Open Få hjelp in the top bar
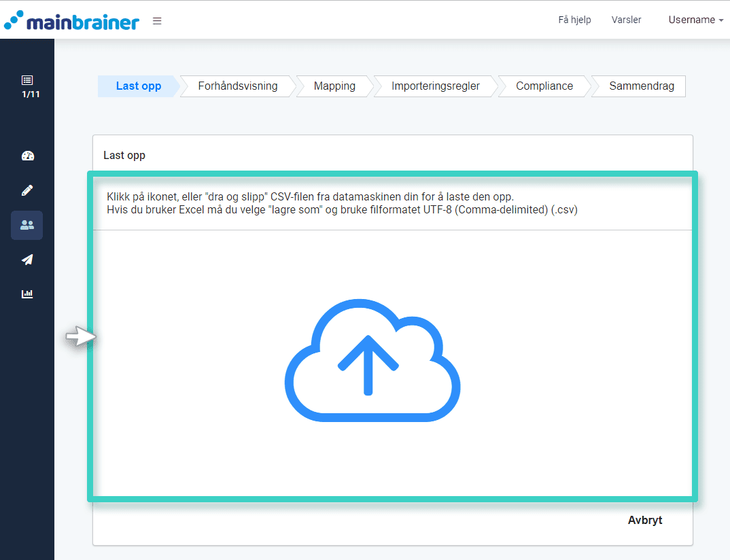The image size is (730, 560). [574, 20]
